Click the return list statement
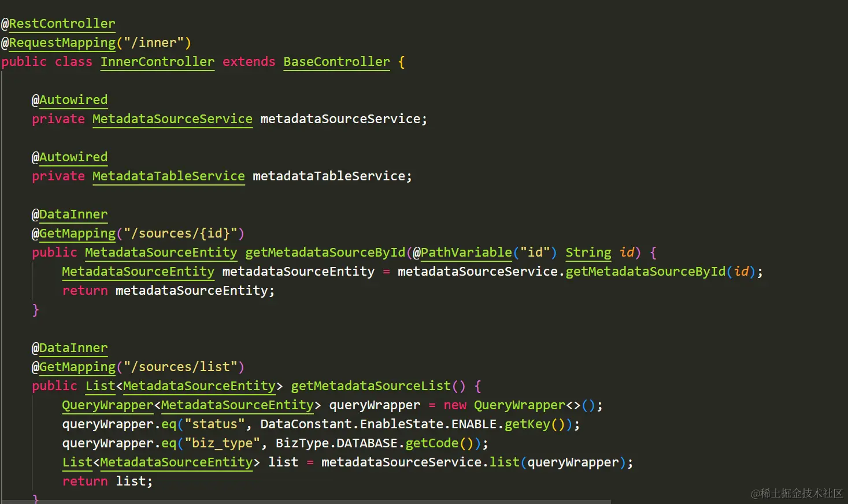Screen dimensions: 848x504 pyautogui.click(x=108, y=481)
